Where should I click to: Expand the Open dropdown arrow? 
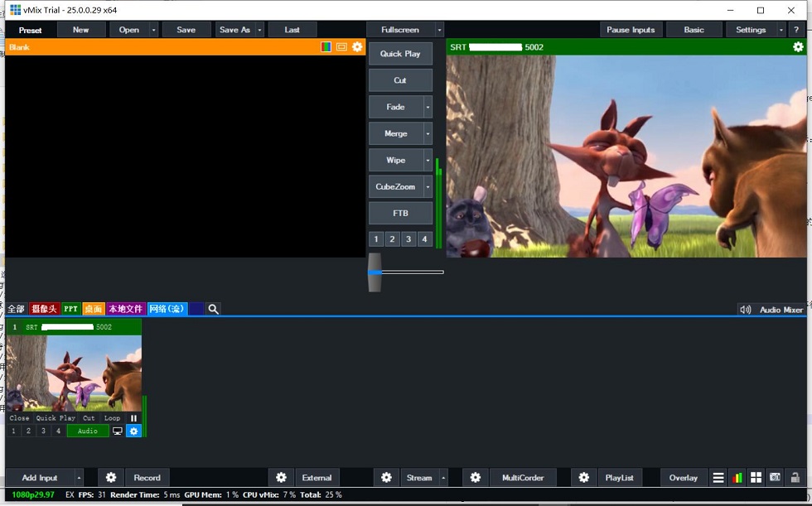tap(154, 30)
